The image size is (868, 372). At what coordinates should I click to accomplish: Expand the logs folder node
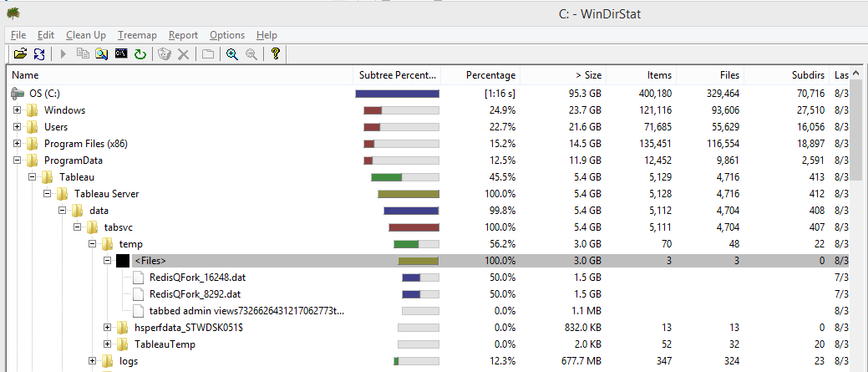(x=92, y=361)
